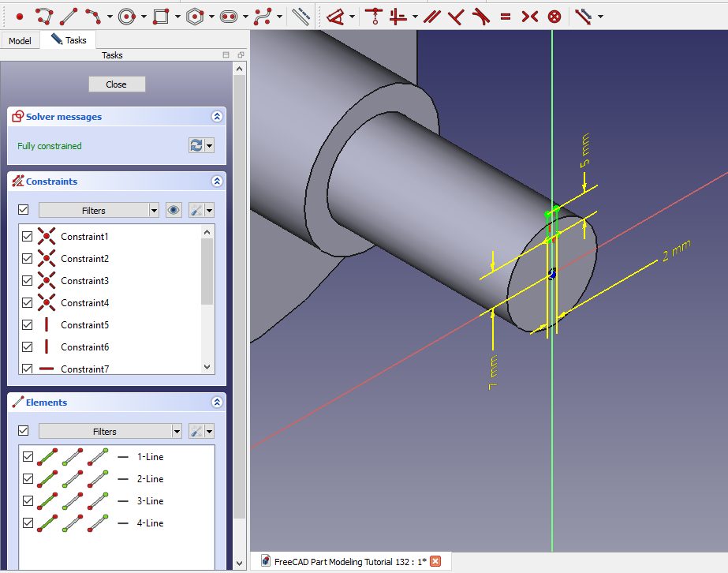Screen dimensions: 728x573
Task: Click the Close button in Tasks
Action: tap(116, 84)
